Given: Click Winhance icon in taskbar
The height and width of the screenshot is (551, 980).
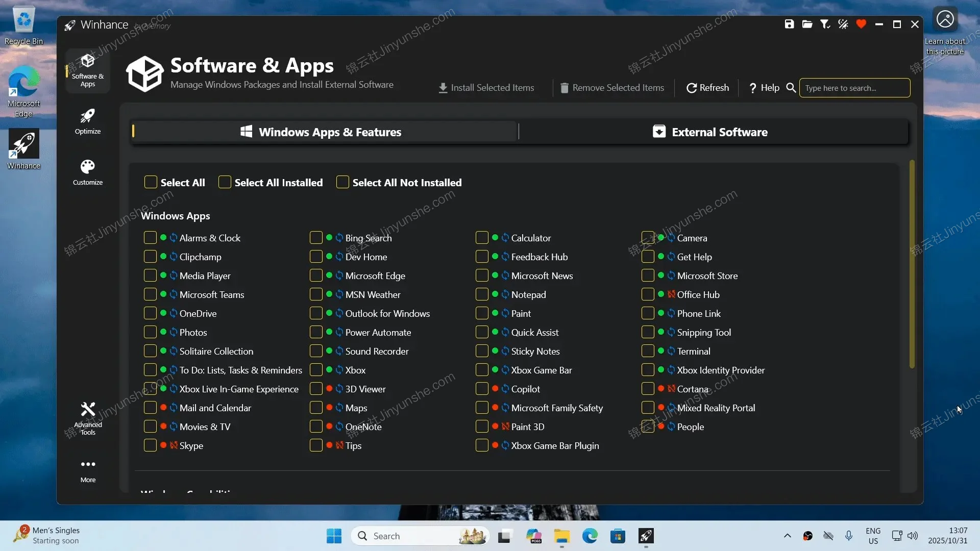Looking at the screenshot, I should pos(646,536).
